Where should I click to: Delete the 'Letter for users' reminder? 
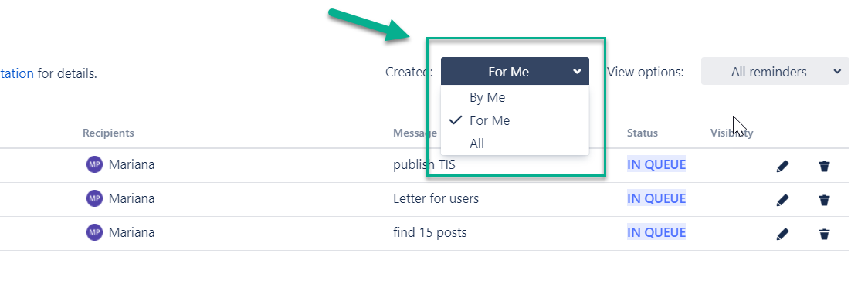(824, 200)
